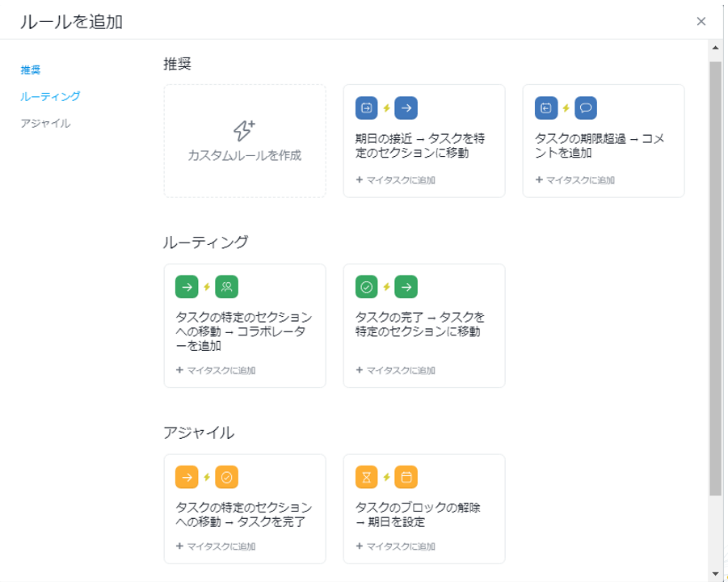Select ルーティング in the left sidebar
Screen dimensions: 728x582
tap(50, 97)
